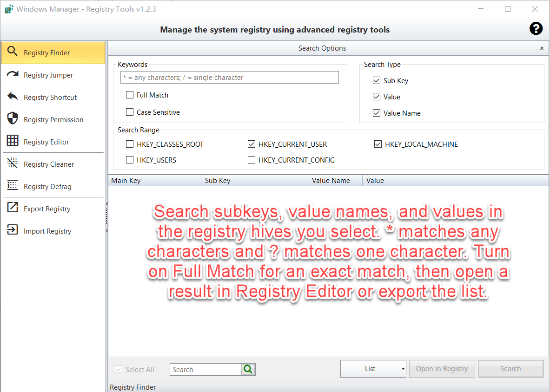Image resolution: width=550 pixels, height=392 pixels.
Task: Collapse sidebar using the splitter handle
Action: click(106, 217)
